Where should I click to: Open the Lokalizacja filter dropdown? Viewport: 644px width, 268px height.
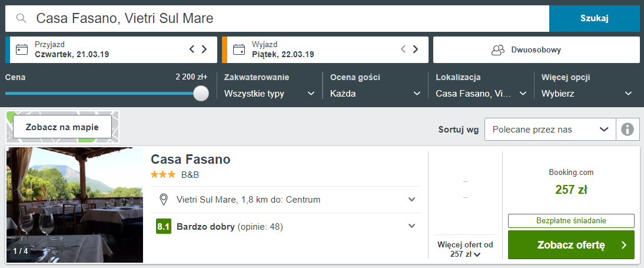point(481,94)
